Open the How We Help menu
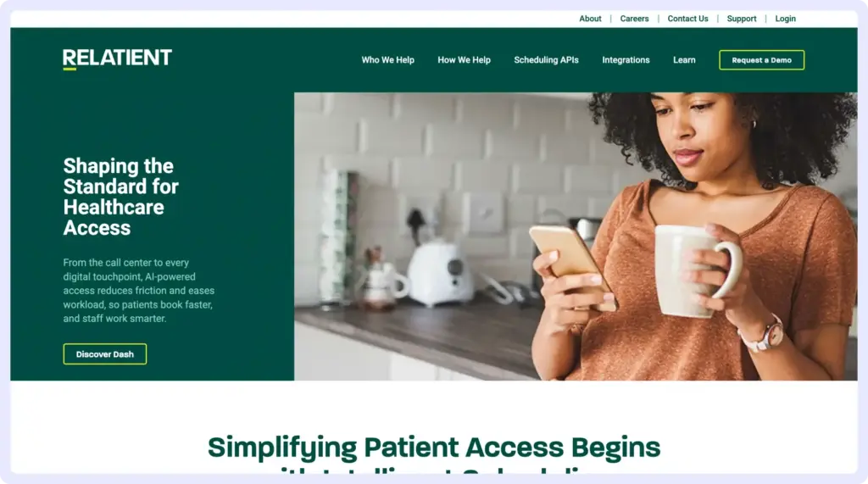 coord(464,60)
